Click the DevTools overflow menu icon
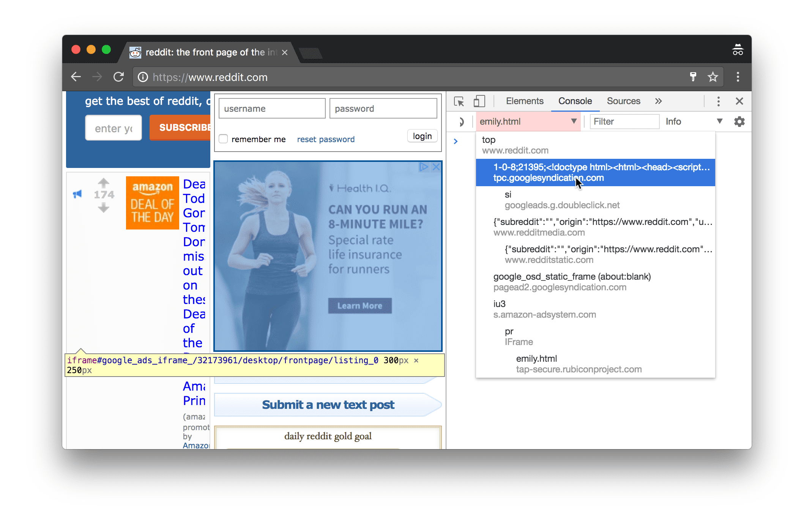 coord(719,101)
